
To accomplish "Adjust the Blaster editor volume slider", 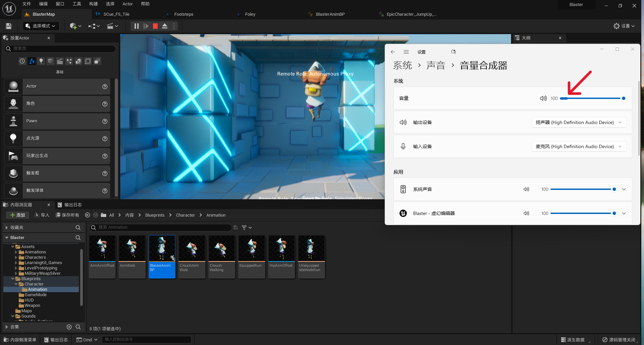I will 583,213.
